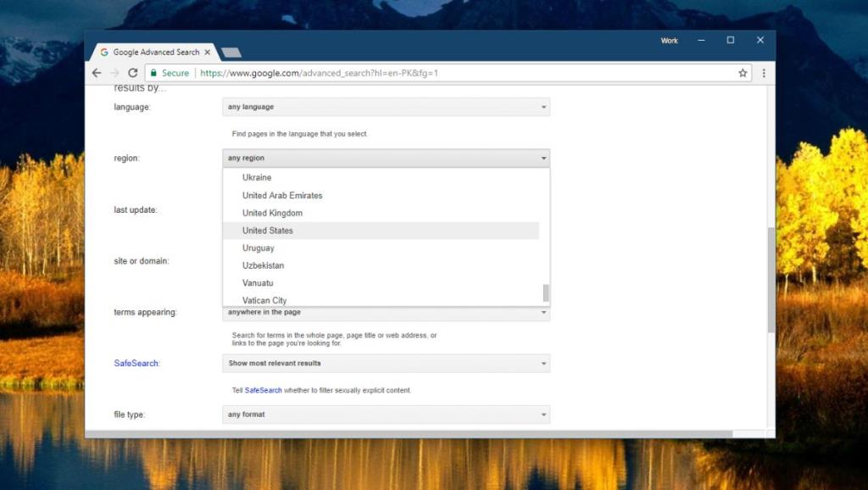Choose United Kingdom in the region dropdown
This screenshot has height=490, width=868.
pyautogui.click(x=271, y=213)
